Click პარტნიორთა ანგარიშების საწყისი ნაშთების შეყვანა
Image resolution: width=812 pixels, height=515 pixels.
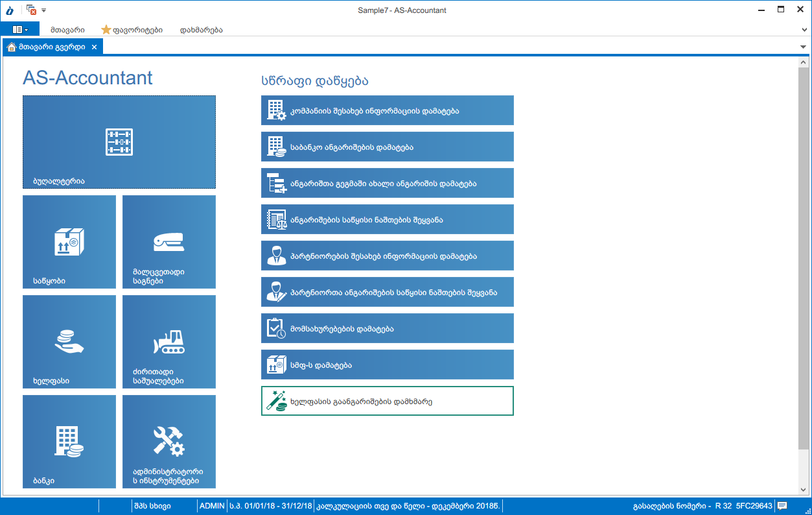pyautogui.click(x=388, y=292)
